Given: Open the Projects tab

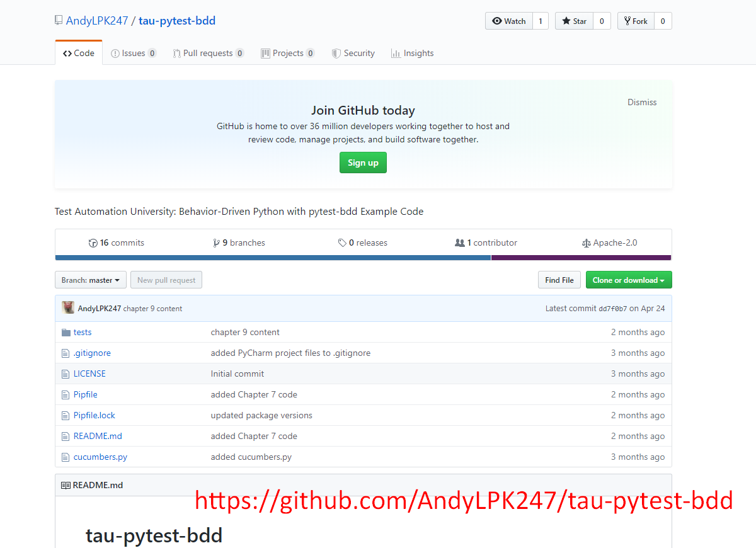Looking at the screenshot, I should [x=288, y=53].
